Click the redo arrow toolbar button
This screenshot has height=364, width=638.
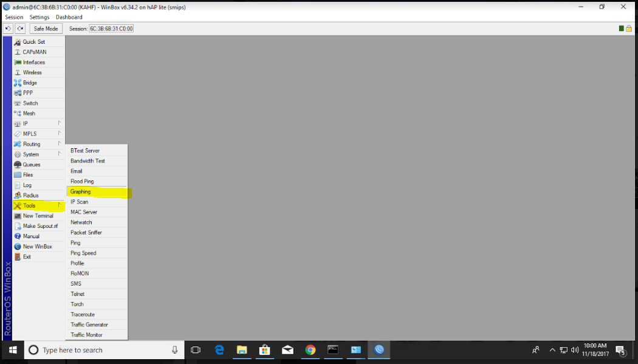[x=20, y=29]
